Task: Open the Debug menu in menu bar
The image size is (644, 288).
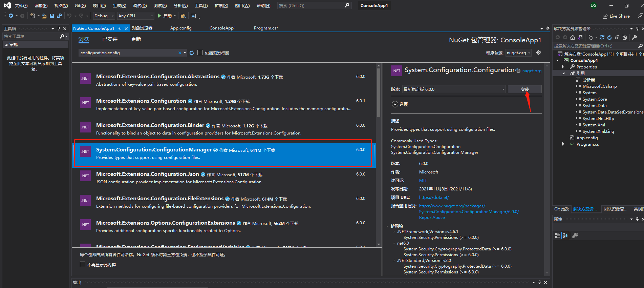Action: pos(140,6)
